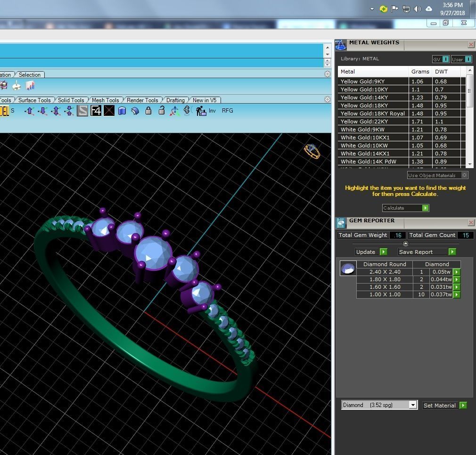Click the ring rotate view icon
This screenshot has width=476, height=455.
(187, 110)
